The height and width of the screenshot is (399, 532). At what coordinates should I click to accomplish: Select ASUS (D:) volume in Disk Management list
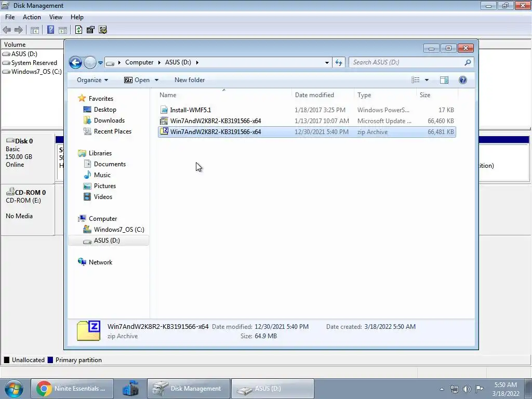click(24, 54)
